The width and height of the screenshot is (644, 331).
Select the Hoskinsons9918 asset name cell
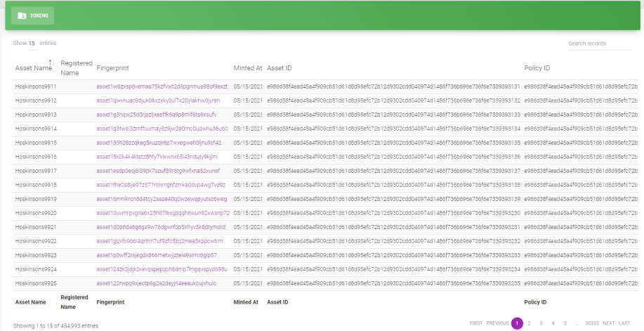[x=36, y=185]
